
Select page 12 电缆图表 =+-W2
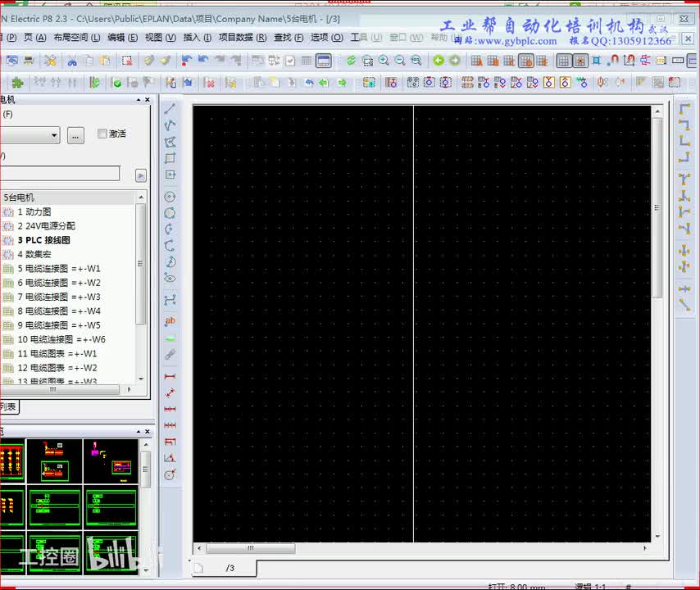[x=57, y=368]
